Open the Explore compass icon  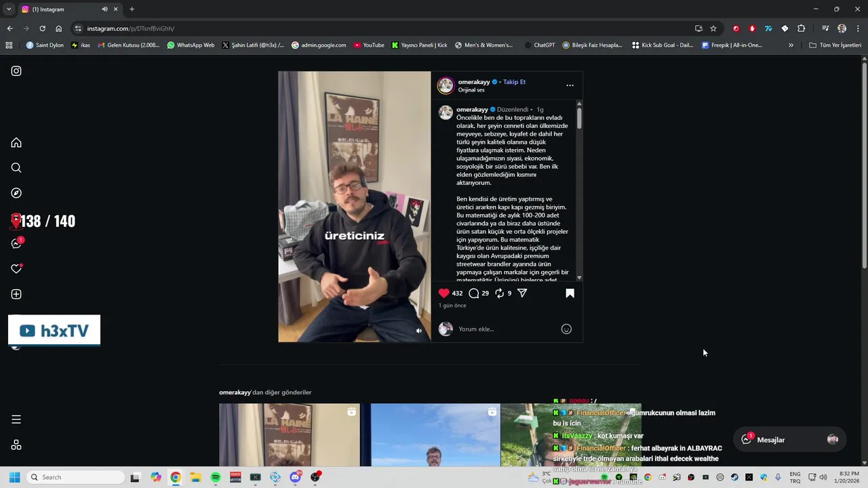coord(16,193)
